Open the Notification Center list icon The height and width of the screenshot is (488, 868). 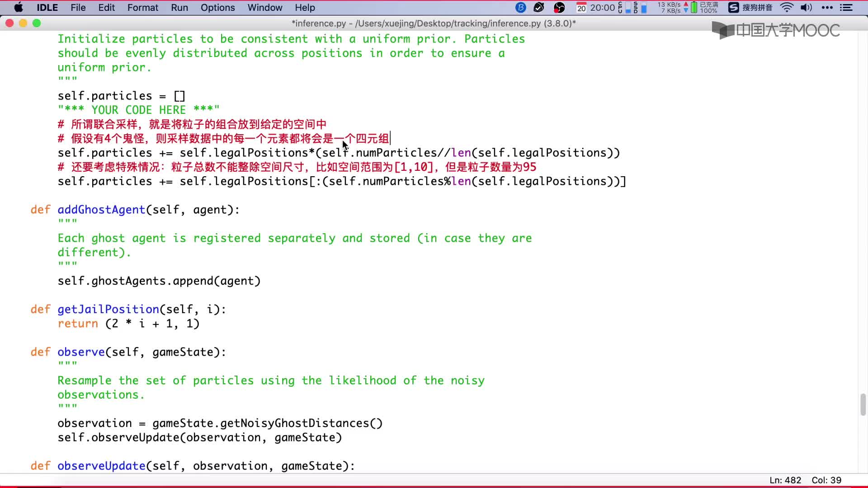pos(846,8)
